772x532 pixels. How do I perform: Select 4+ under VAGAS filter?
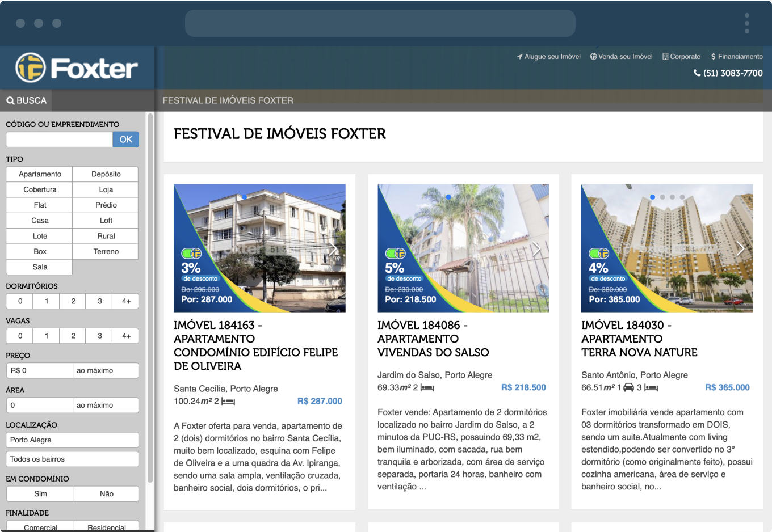[125, 336]
